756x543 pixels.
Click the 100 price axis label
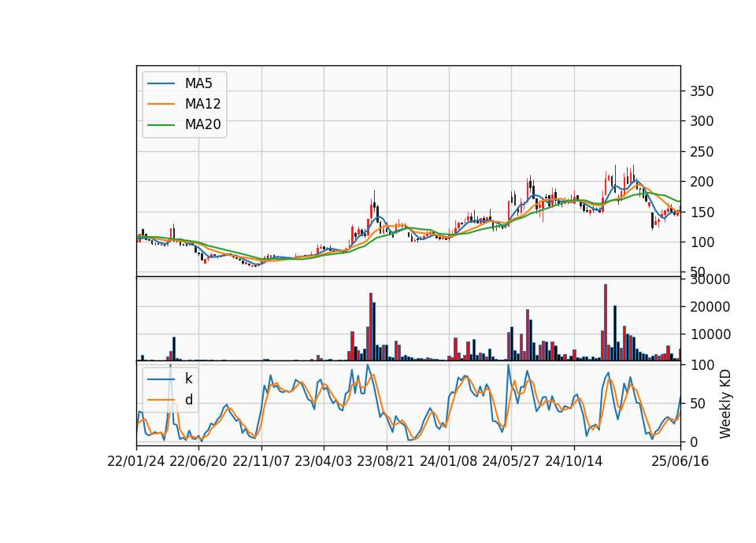click(x=702, y=242)
